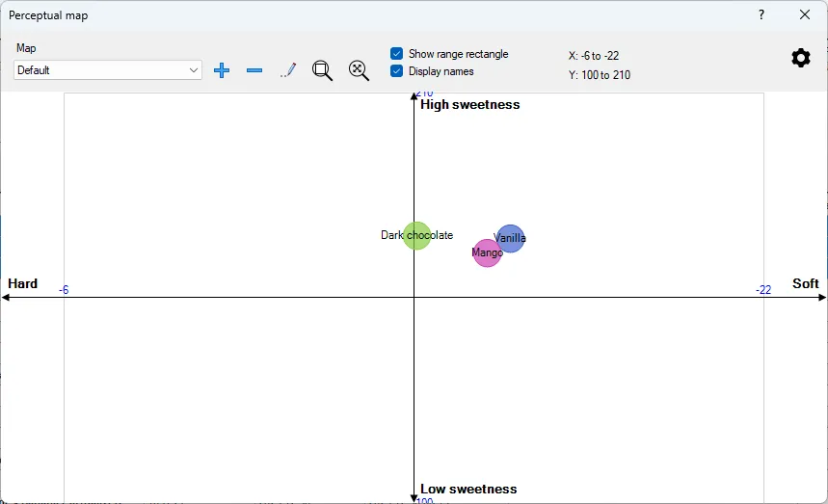Click the -22 axis range value
Viewport: 828px width, 504px height.
pos(763,290)
